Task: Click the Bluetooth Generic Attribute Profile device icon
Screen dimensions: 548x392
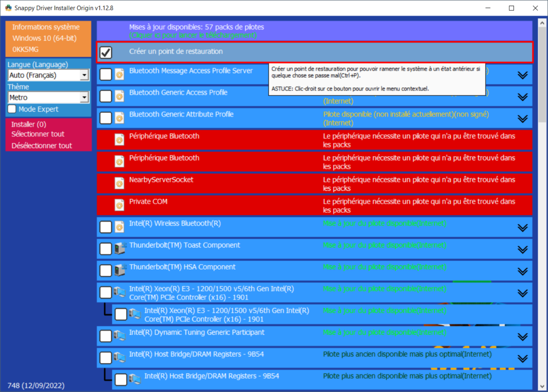Action: [119, 118]
